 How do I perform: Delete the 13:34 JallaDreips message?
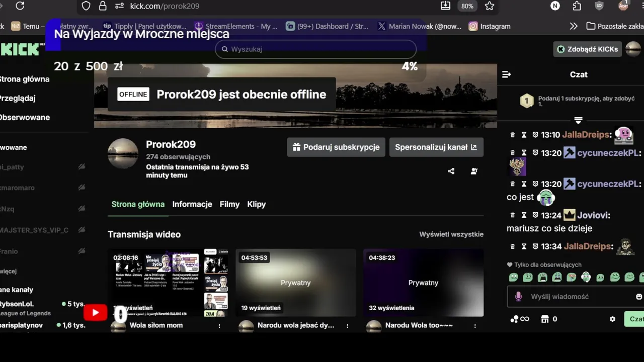click(513, 246)
